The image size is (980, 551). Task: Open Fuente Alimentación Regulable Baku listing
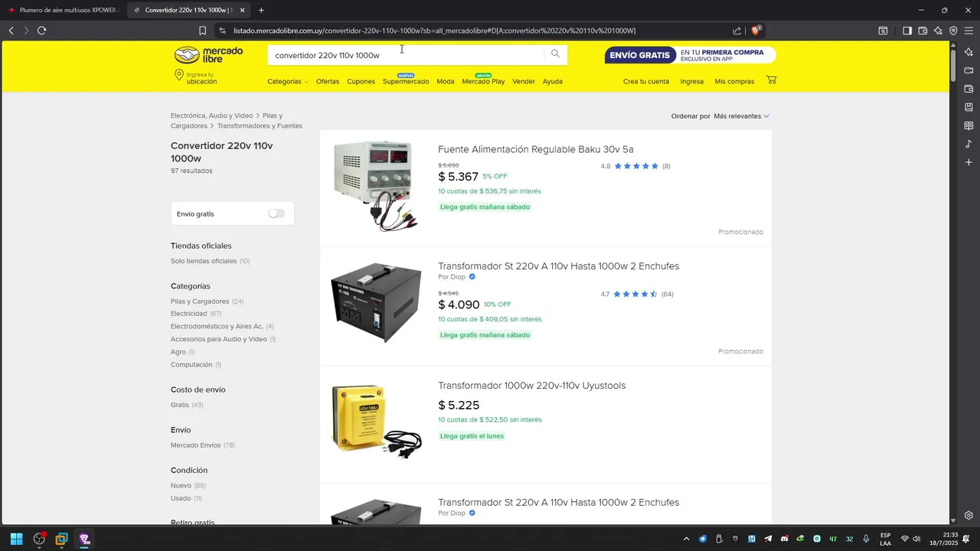[x=536, y=149]
